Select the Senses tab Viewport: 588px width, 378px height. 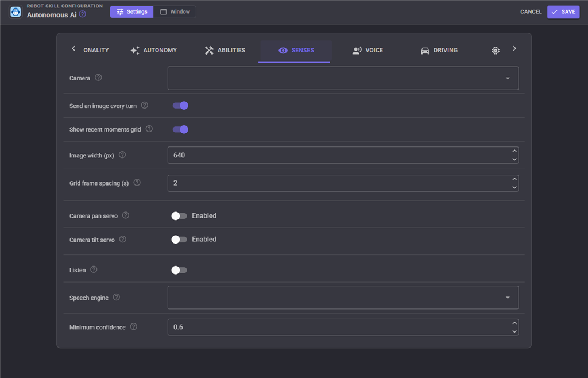(296, 50)
